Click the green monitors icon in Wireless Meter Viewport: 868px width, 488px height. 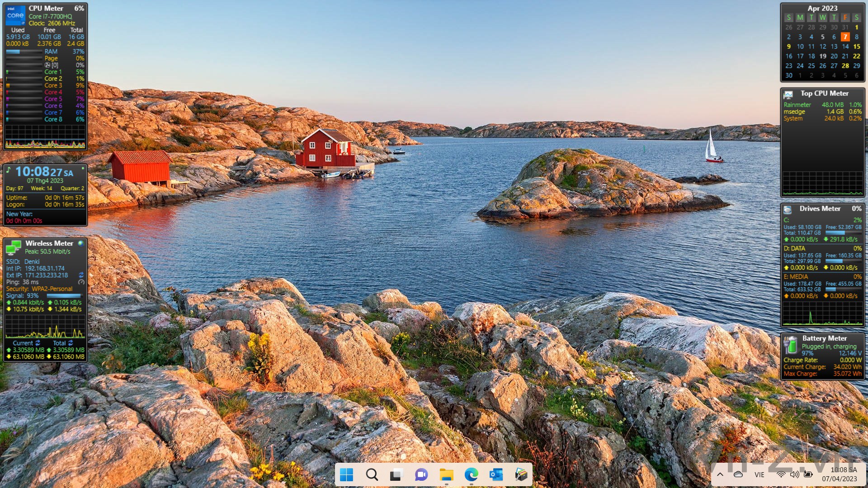(13, 247)
